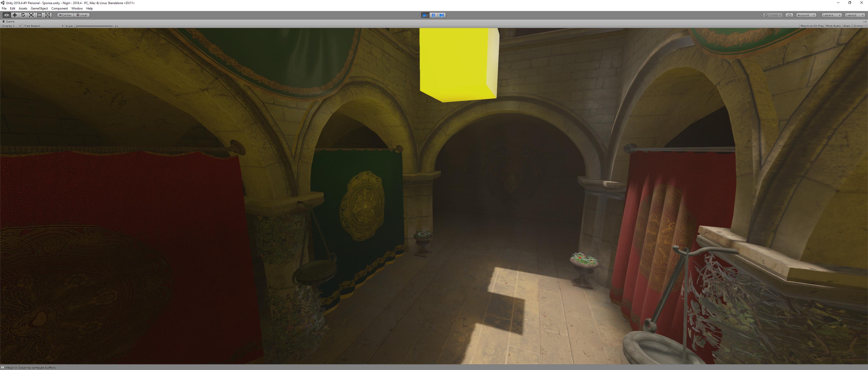Click the Game view Scale slider
This screenshot has height=370, width=868.
pyautogui.click(x=94, y=26)
